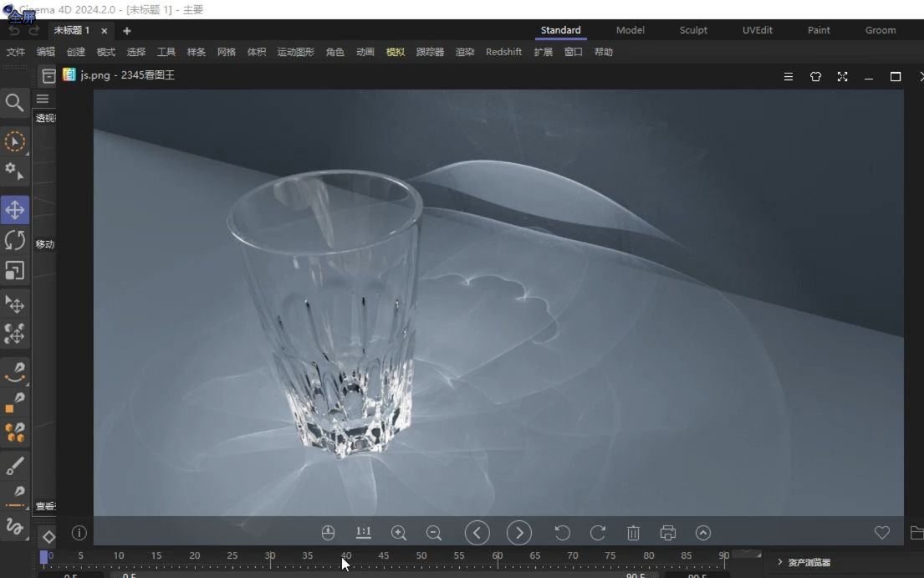Click the delete icon in the viewer toolbar
The height and width of the screenshot is (578, 924).
pos(633,532)
